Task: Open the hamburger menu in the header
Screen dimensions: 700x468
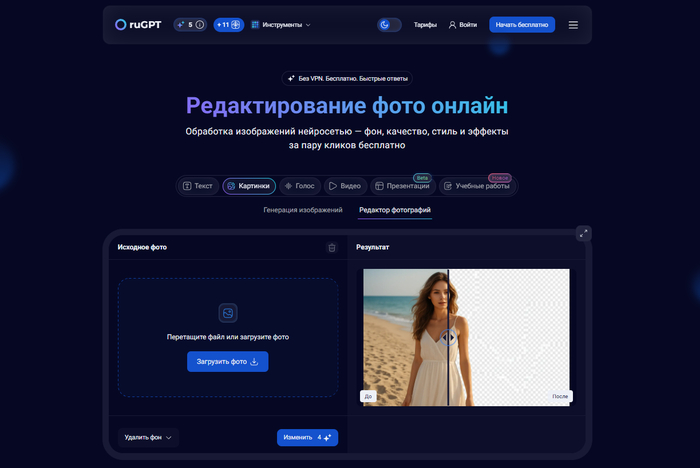Action: point(573,24)
